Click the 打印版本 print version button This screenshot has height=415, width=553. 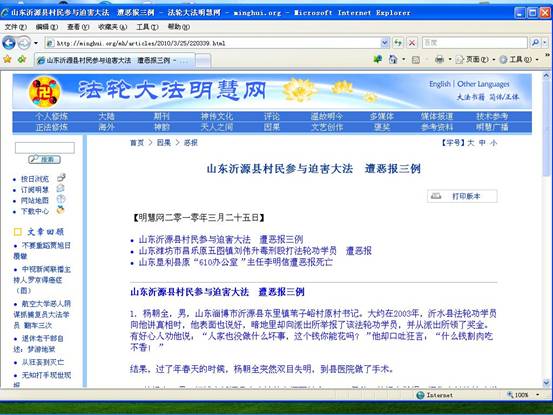[462, 196]
